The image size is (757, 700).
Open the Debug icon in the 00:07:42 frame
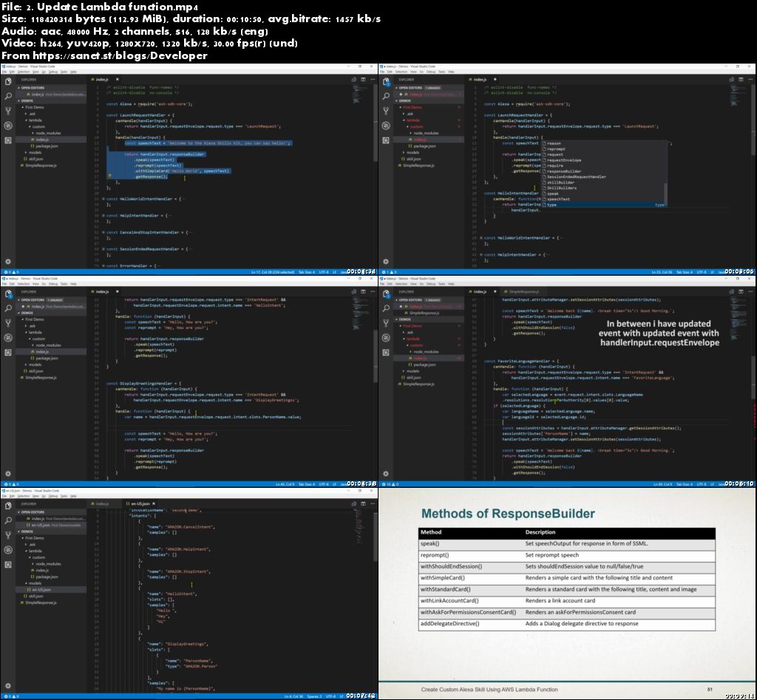pos(8,549)
